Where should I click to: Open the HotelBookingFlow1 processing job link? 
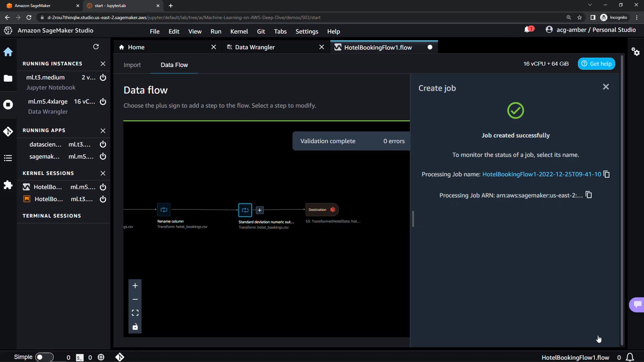(x=541, y=174)
